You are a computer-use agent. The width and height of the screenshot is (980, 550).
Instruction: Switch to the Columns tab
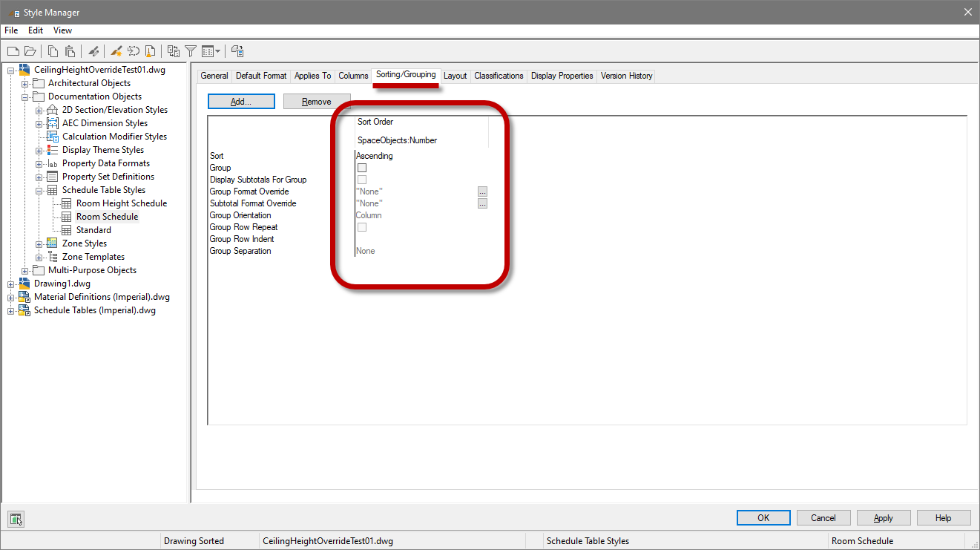pos(352,75)
